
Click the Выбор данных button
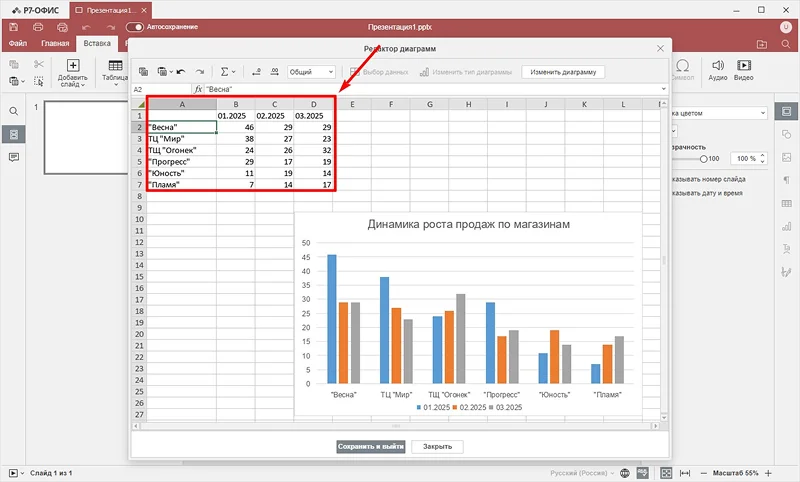click(x=379, y=72)
